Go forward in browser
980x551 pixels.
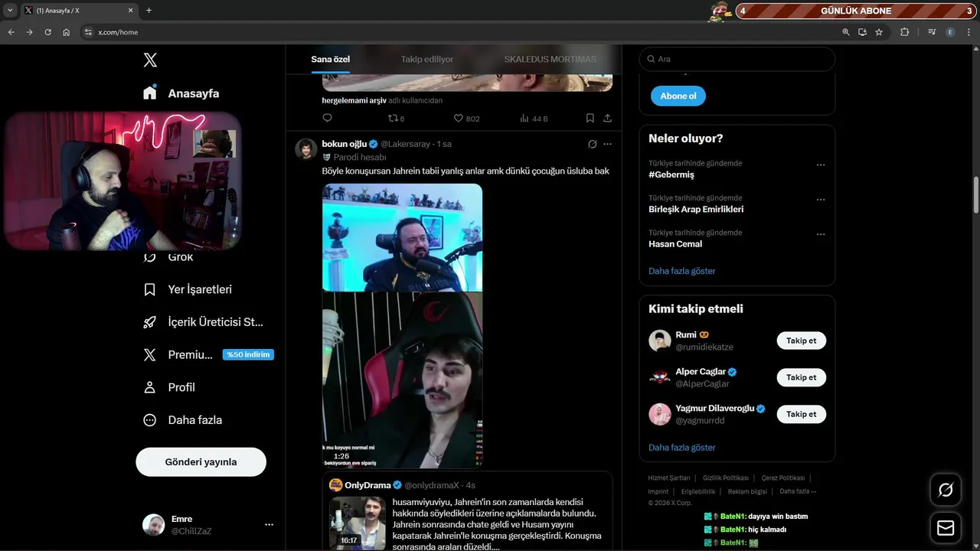tap(29, 32)
